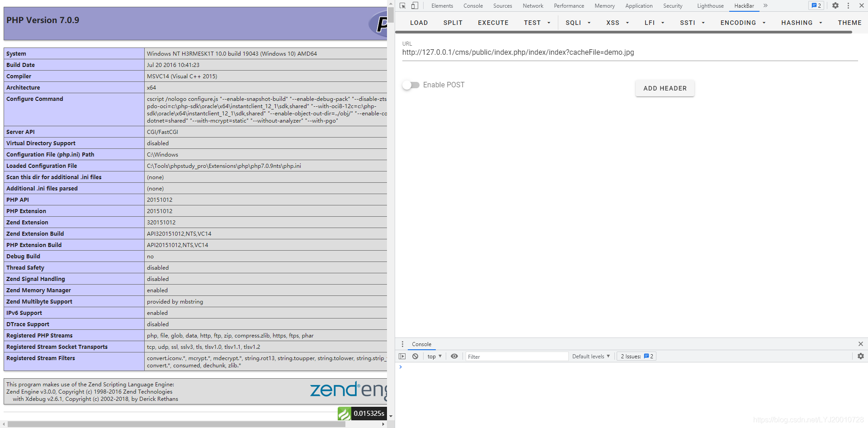Screen dimensions: 868x428
Task: Open console settings gear icon
Action: (x=861, y=357)
